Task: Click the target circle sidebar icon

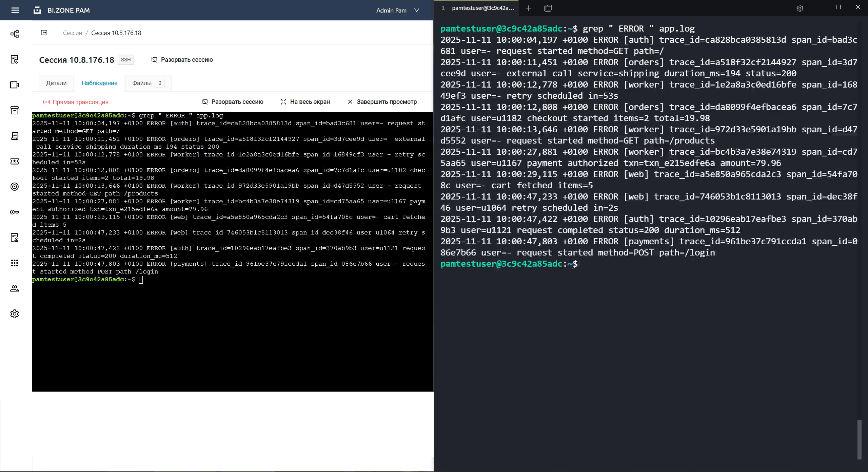Action: click(15, 187)
